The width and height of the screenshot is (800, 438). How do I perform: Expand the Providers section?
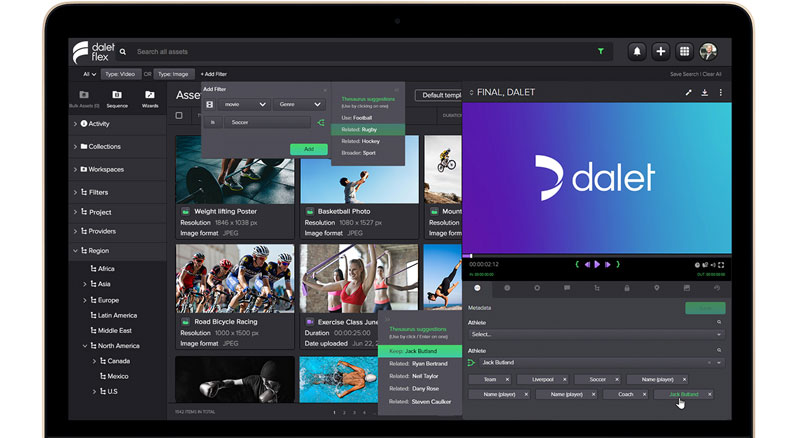[x=76, y=231]
